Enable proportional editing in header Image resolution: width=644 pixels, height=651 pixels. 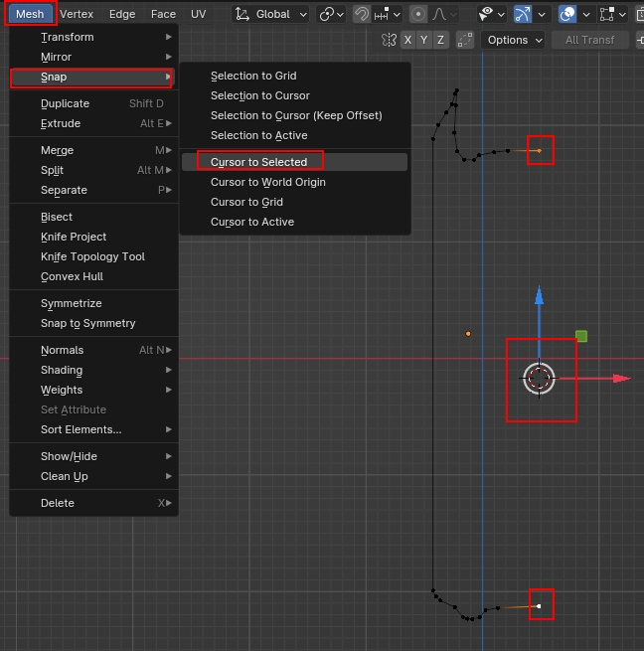[x=418, y=14]
